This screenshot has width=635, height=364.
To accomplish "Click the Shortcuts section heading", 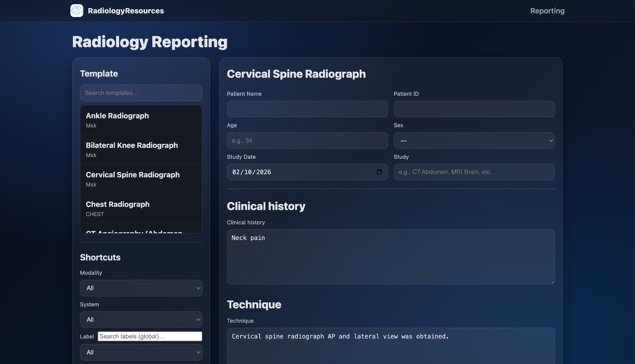I will click(x=100, y=257).
